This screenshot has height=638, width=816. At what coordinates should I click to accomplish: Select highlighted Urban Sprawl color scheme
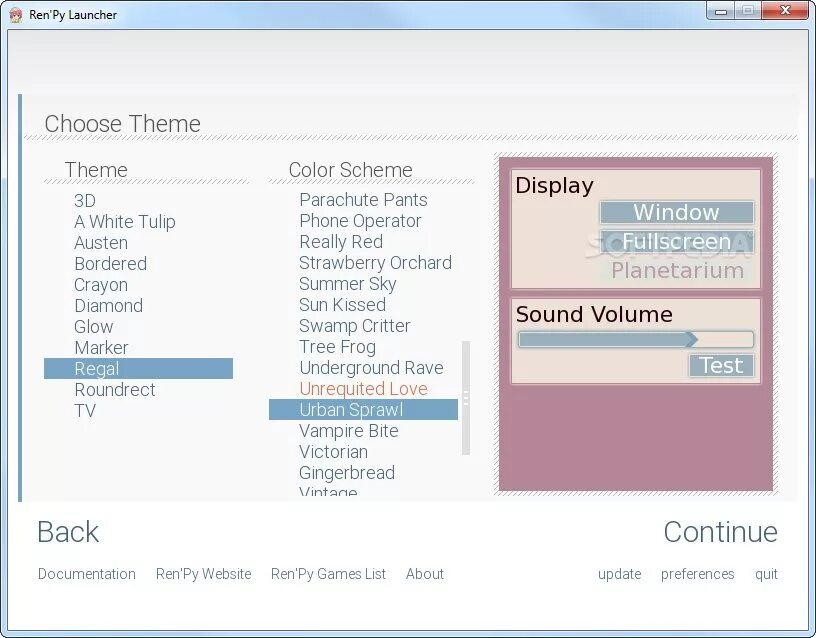363,410
